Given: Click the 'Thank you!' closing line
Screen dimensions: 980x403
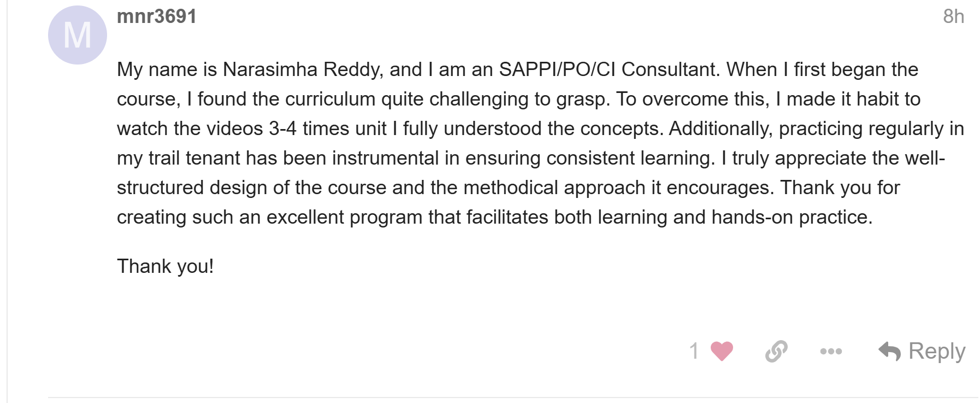Looking at the screenshot, I should pyautogui.click(x=166, y=266).
